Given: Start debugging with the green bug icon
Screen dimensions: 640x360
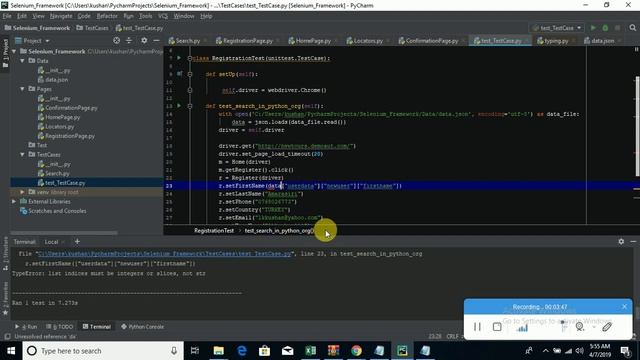Looking at the screenshot, I should pyautogui.click(x=605, y=28).
